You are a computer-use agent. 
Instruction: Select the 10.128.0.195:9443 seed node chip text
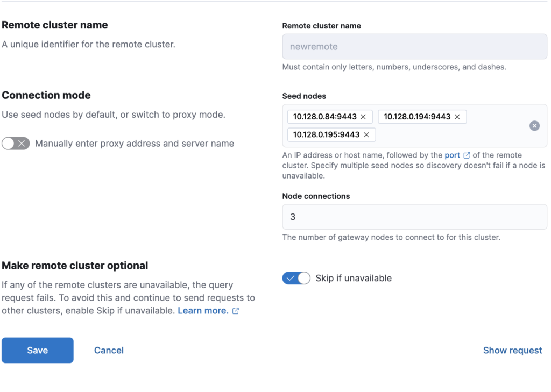(x=326, y=134)
